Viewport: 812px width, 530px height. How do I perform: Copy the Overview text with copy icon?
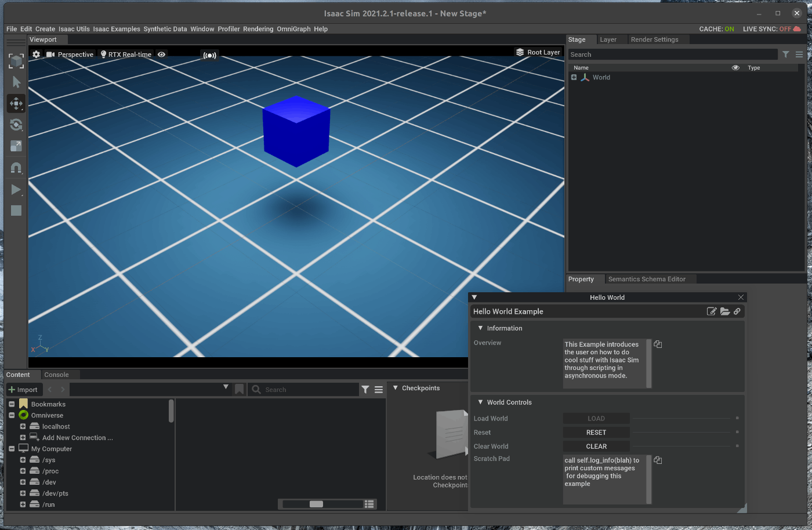[x=658, y=344]
